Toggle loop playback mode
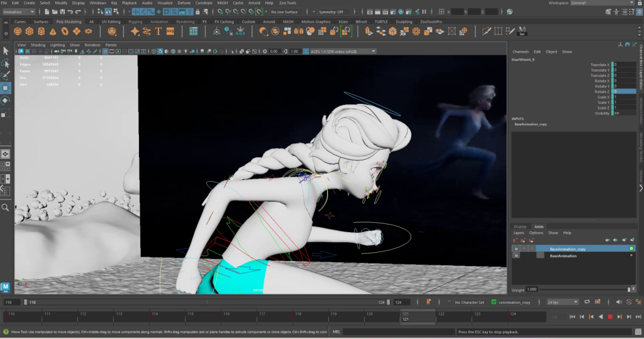The image size is (644, 339). coord(587,302)
